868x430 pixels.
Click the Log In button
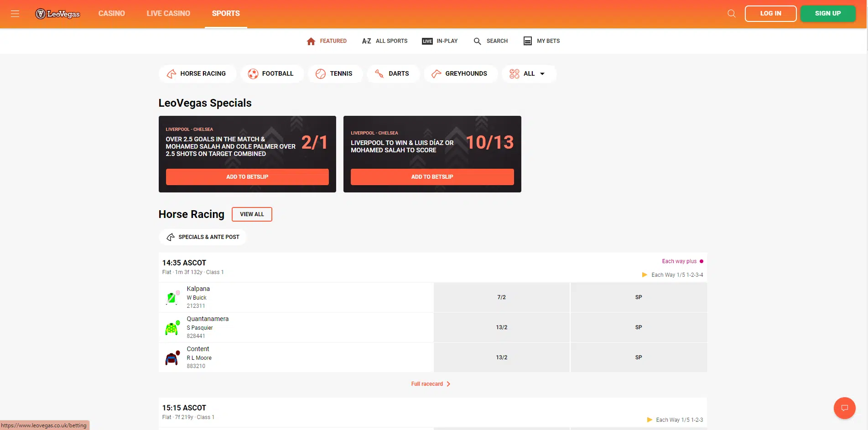(771, 14)
